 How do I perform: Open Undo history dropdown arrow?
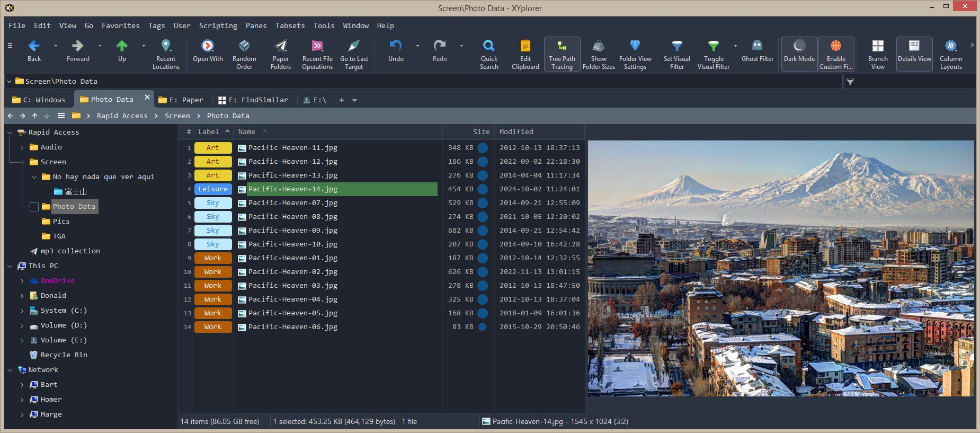[x=417, y=46]
